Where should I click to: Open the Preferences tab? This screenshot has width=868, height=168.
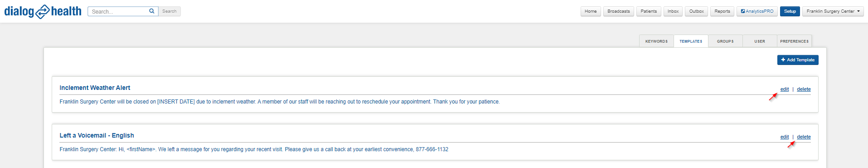794,41
